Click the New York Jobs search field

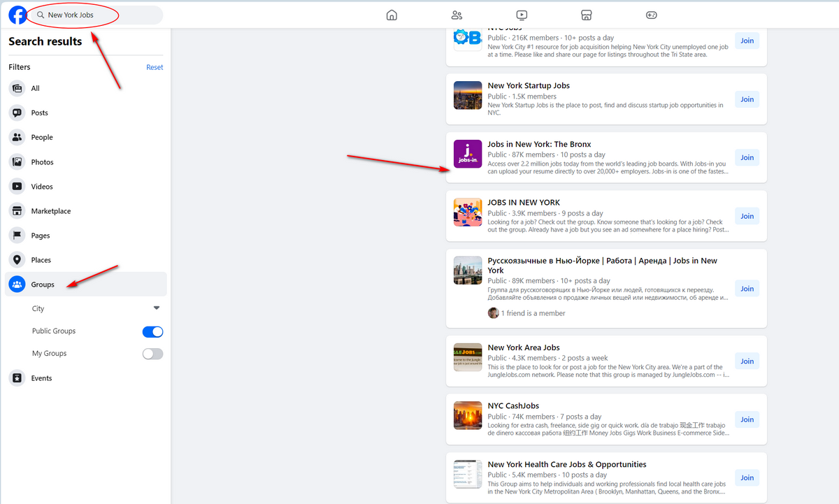pyautogui.click(x=96, y=15)
